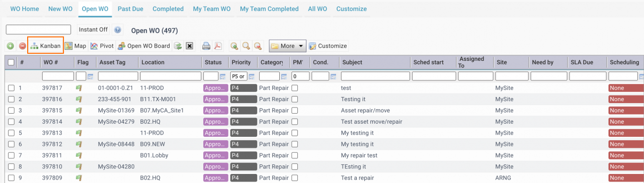Expand the More dropdown menu
Viewport: 644px width, 183px height.
[x=287, y=46]
